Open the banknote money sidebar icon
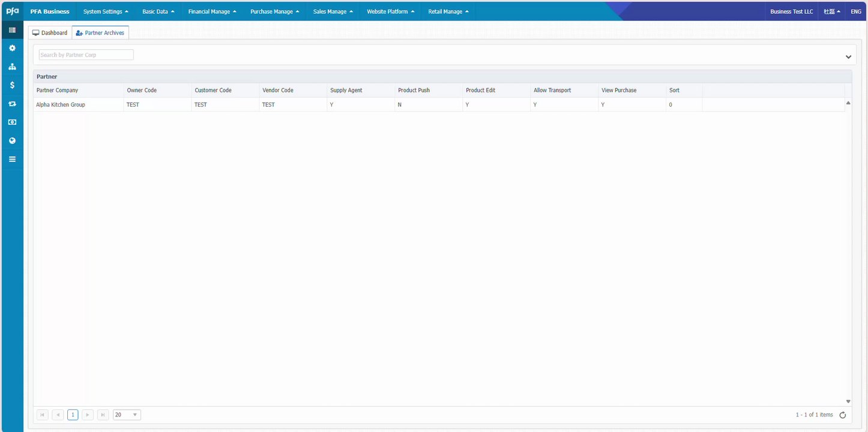 coord(12,122)
